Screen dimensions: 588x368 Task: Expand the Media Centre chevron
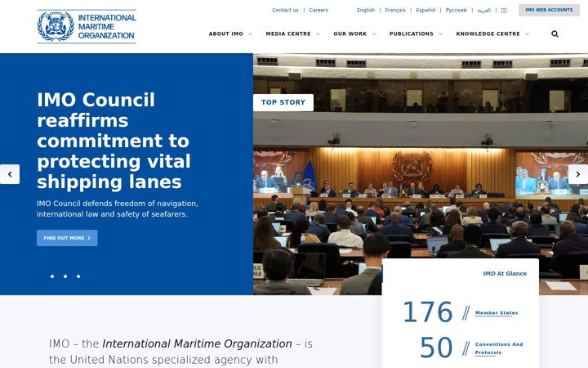[x=318, y=34]
